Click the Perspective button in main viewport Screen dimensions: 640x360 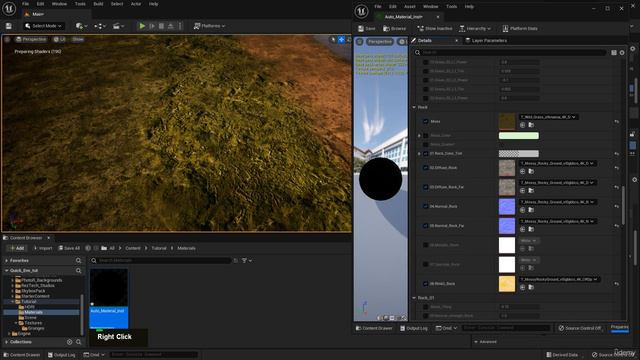[31, 39]
